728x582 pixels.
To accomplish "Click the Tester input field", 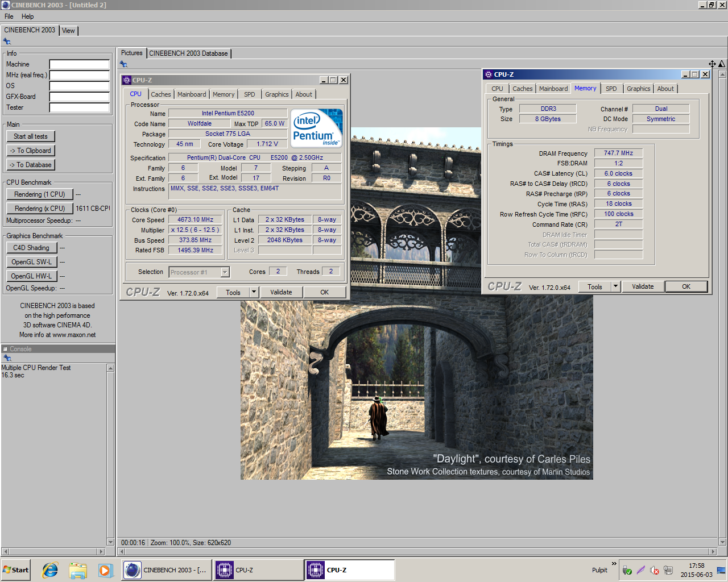I will pos(80,107).
